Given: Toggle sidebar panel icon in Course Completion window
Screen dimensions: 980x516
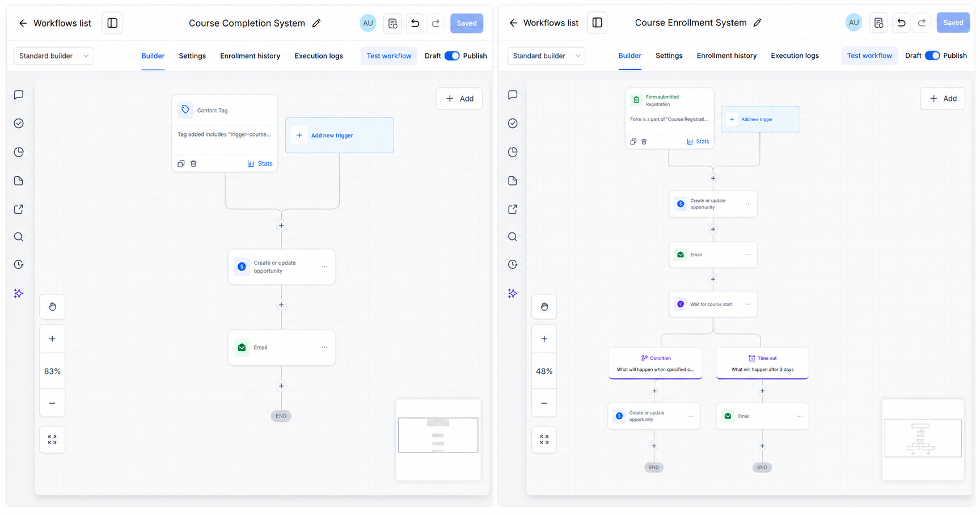Looking at the screenshot, I should 112,23.
